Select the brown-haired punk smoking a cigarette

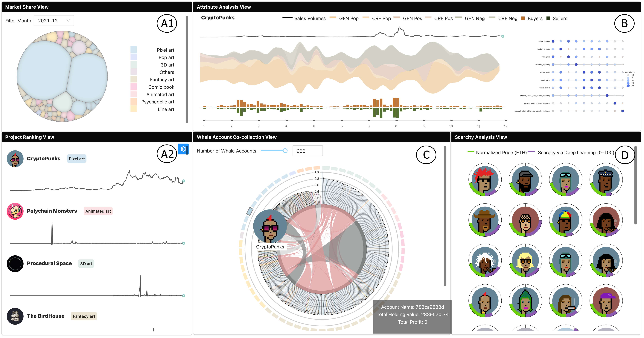click(566, 301)
